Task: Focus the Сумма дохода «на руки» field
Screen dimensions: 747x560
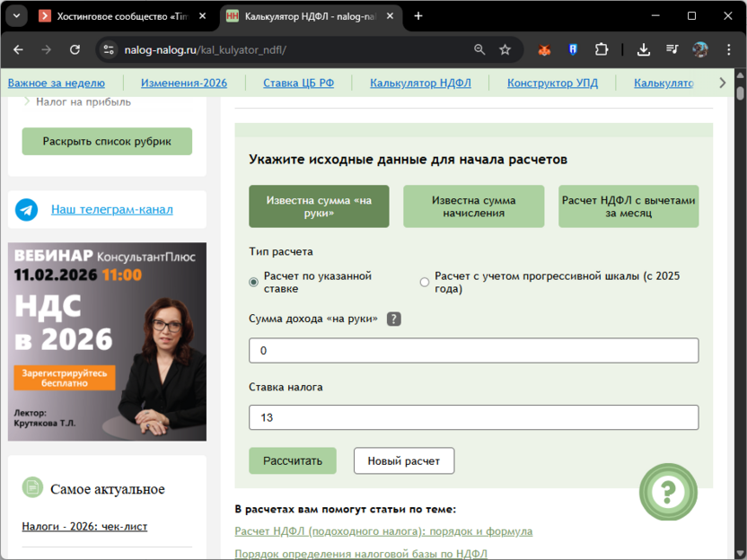Action: (x=473, y=351)
